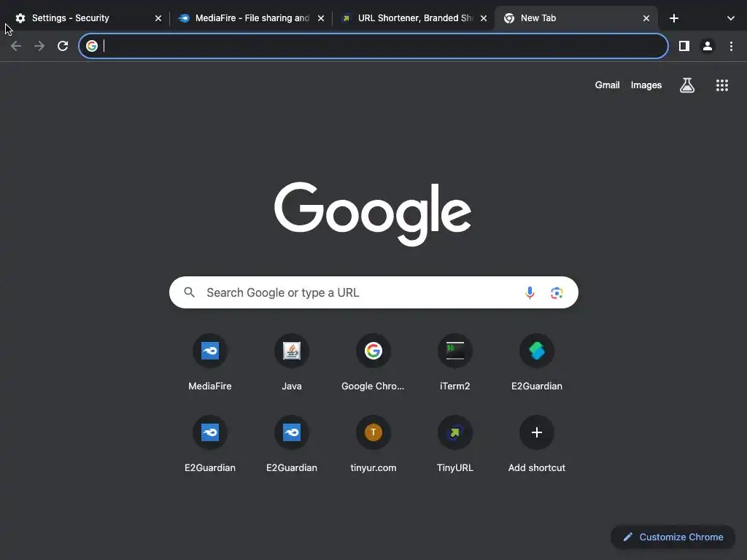Open the MediaFire shortcut
The image size is (747, 560).
210,362
